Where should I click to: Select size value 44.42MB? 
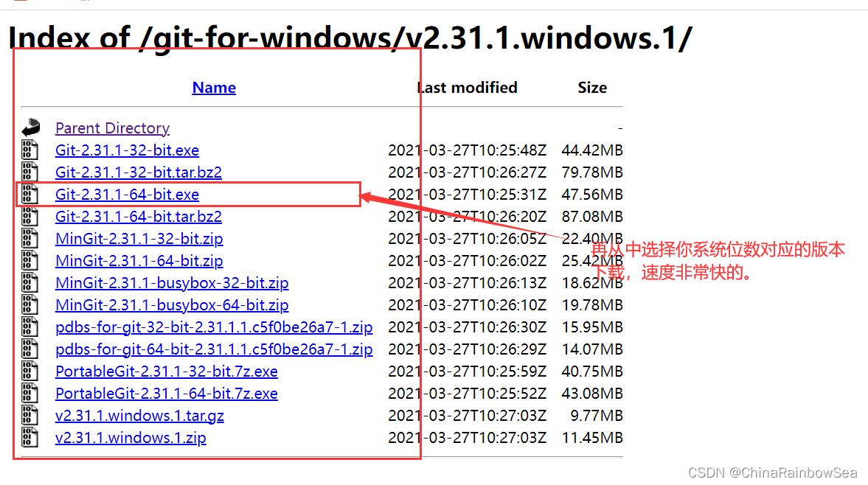pos(591,150)
